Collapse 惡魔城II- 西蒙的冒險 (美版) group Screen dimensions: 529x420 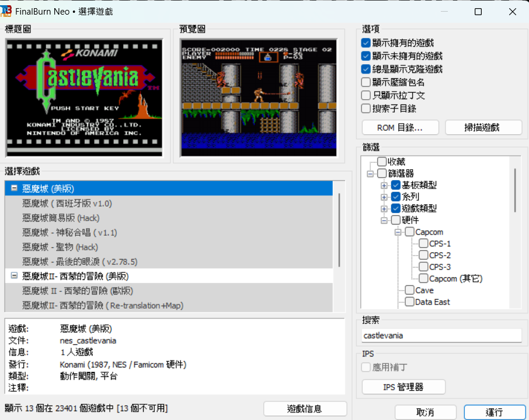point(14,276)
